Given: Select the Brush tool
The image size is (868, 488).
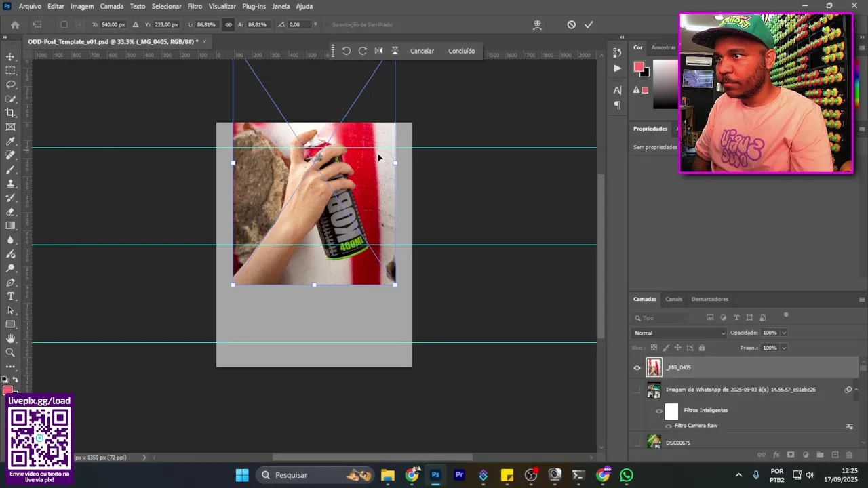Looking at the screenshot, I should pyautogui.click(x=10, y=169).
